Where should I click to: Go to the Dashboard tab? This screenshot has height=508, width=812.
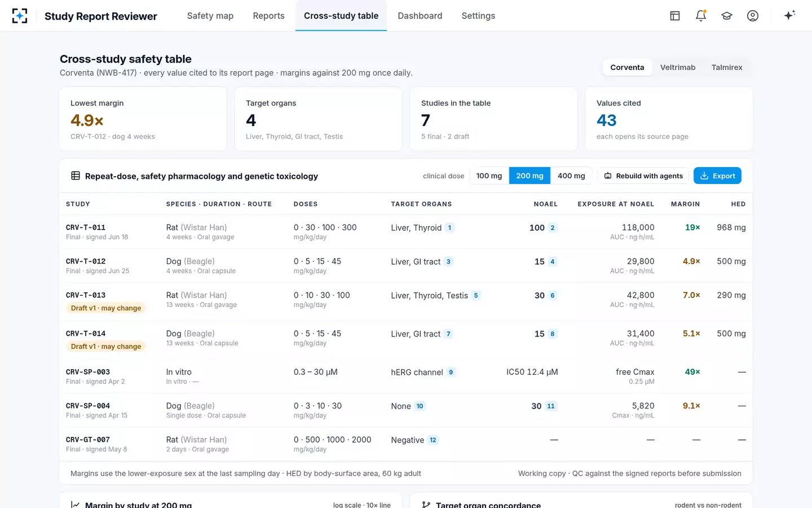click(x=420, y=16)
